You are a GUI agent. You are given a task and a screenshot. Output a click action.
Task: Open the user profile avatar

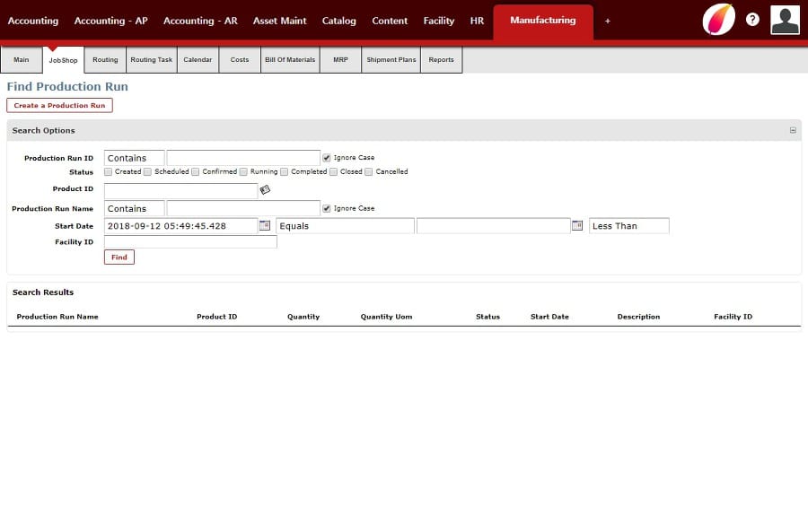click(x=785, y=20)
